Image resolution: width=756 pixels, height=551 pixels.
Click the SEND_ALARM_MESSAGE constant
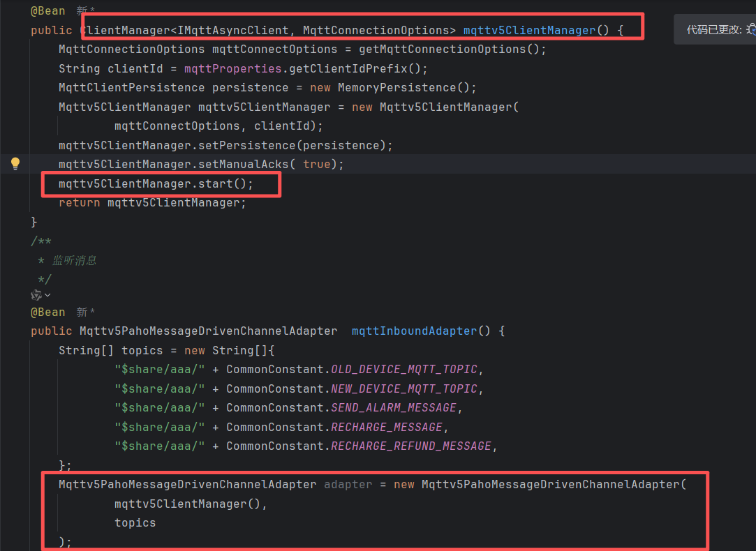pyautogui.click(x=394, y=407)
